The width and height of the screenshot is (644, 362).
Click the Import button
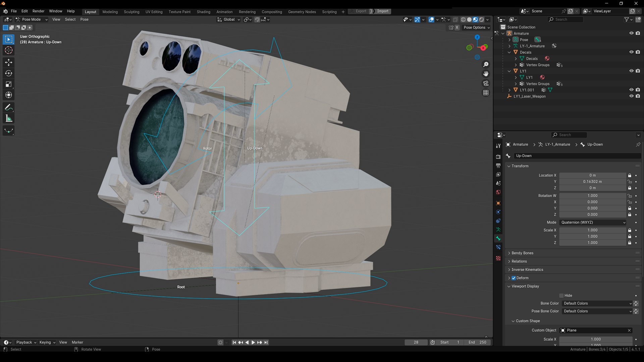point(382,11)
